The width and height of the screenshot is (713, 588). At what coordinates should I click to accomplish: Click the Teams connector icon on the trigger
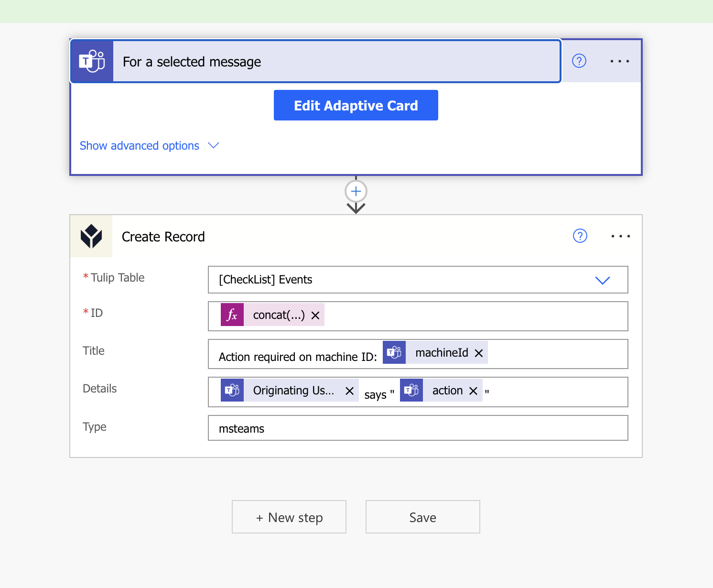91,61
